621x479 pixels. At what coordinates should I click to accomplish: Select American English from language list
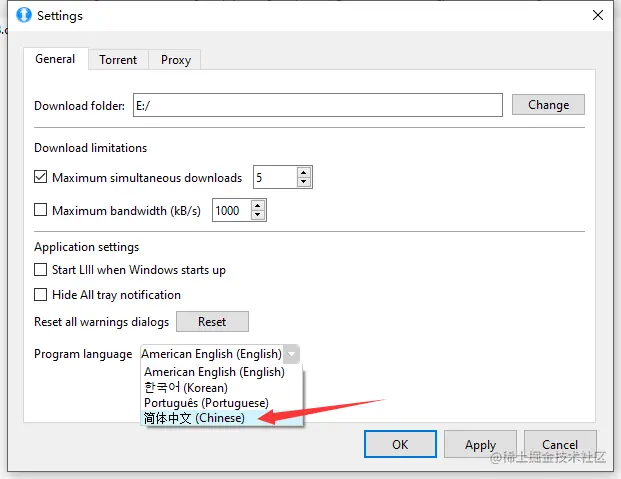point(222,372)
